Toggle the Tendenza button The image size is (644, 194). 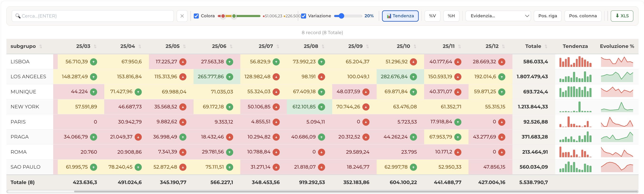tap(400, 16)
